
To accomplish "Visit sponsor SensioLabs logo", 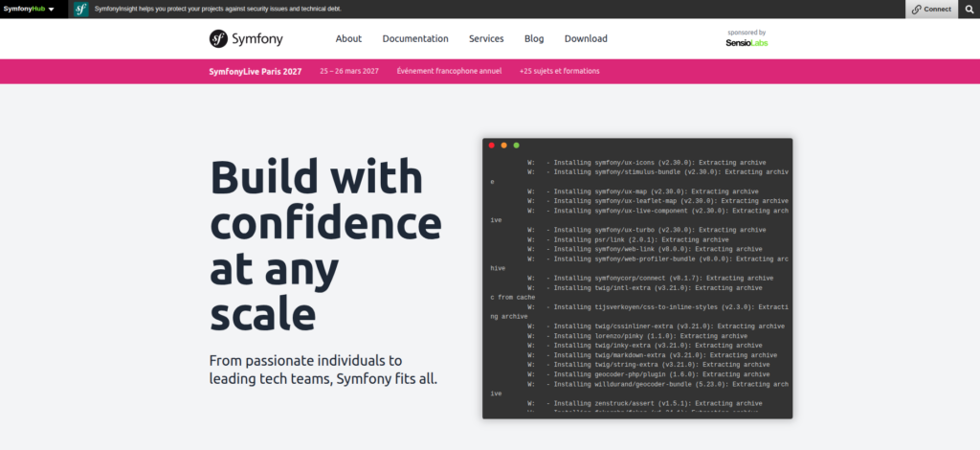I will click(x=746, y=42).
